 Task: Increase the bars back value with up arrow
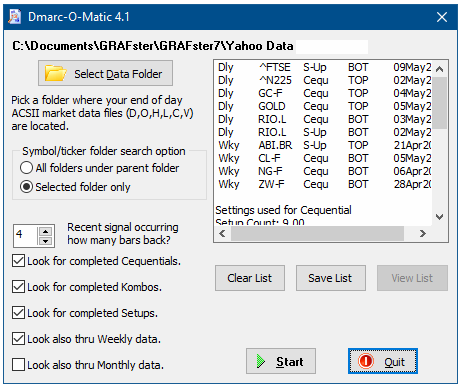(x=45, y=231)
